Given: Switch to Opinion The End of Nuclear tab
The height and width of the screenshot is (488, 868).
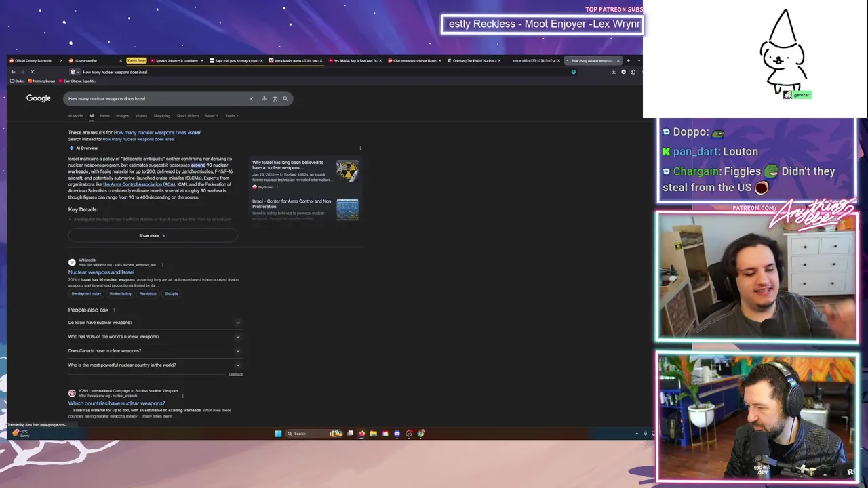Looking at the screenshot, I should coord(475,60).
